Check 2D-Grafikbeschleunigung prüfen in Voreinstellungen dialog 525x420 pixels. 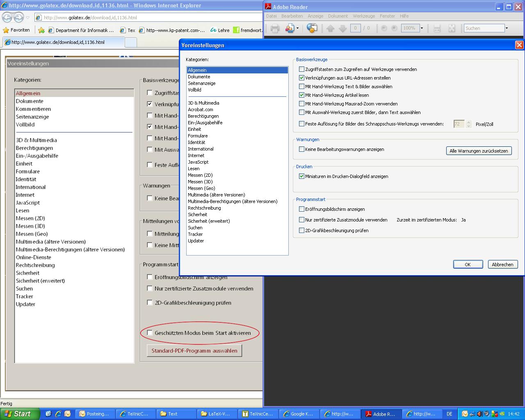coord(301,231)
